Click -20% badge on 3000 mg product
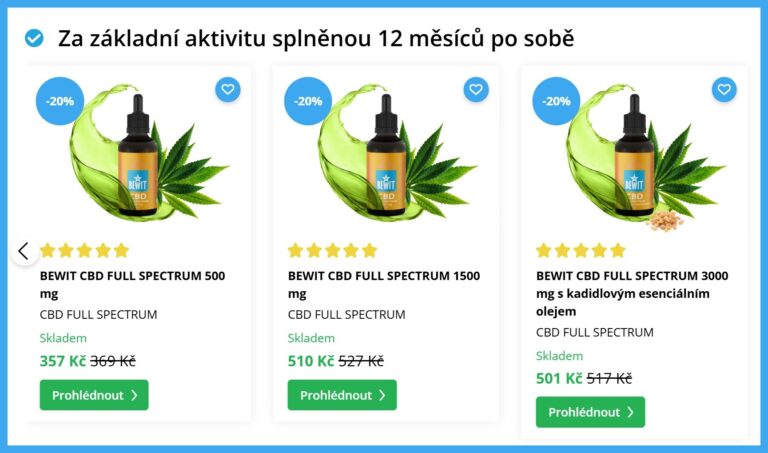This screenshot has height=453, width=768. pyautogui.click(x=556, y=101)
